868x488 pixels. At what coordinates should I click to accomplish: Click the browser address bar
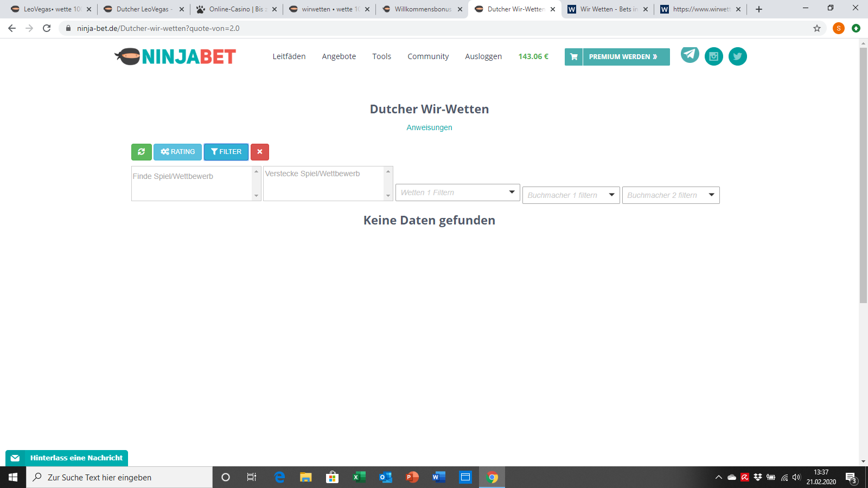(x=434, y=28)
